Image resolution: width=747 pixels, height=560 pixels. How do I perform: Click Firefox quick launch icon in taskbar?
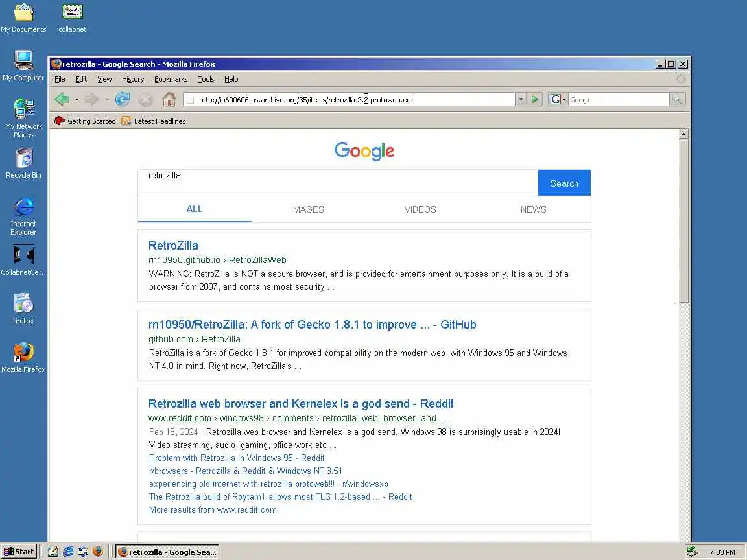pos(98,552)
